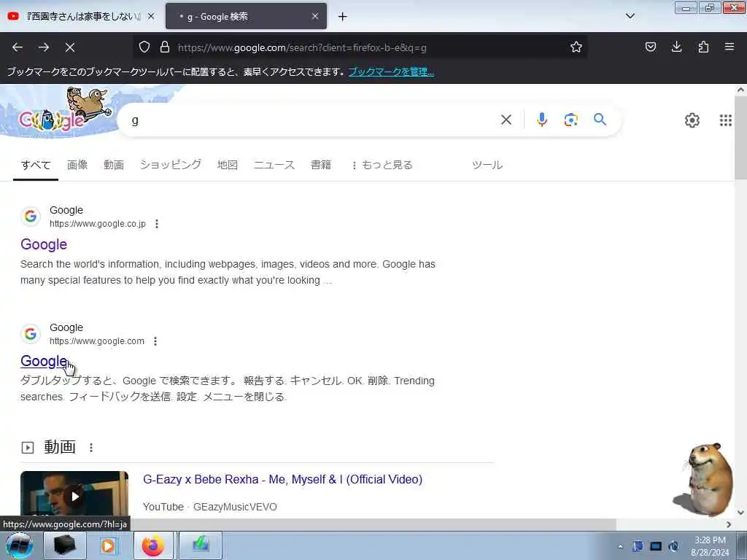
Task: Open G-Eazy x Bebe Rexha video link
Action: click(282, 479)
